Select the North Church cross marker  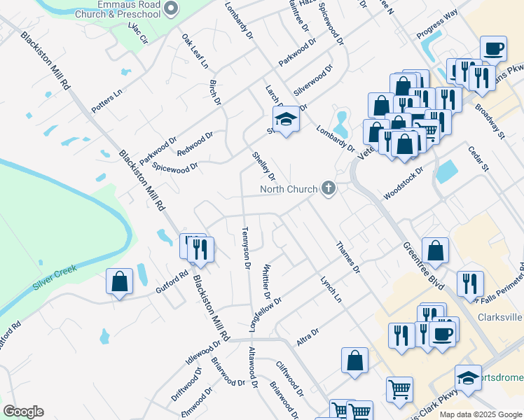point(327,188)
